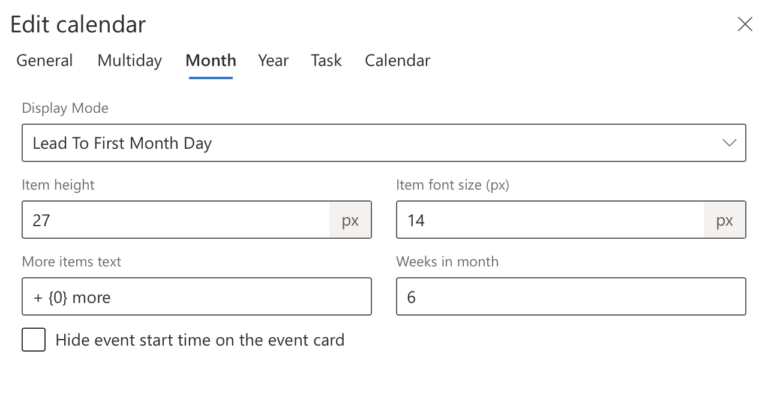Click the px suffix of Item height
The height and width of the screenshot is (402, 768).
click(350, 220)
